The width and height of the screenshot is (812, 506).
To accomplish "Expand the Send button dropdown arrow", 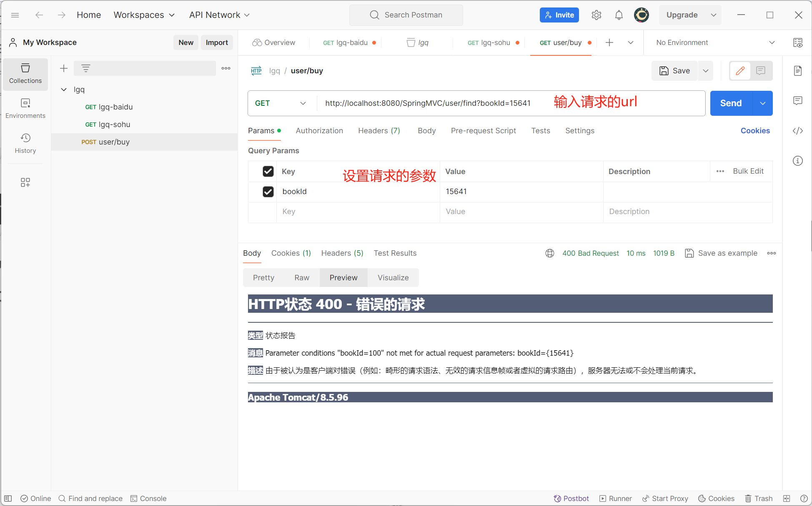I will (763, 103).
